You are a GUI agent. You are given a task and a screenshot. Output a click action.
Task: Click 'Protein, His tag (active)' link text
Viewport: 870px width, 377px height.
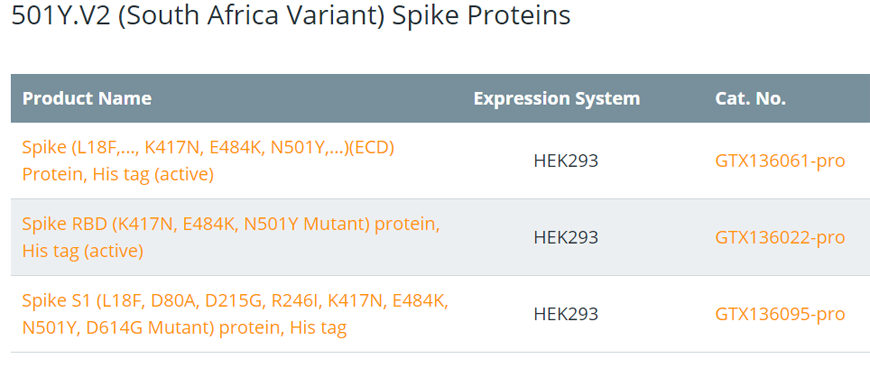[x=118, y=174]
